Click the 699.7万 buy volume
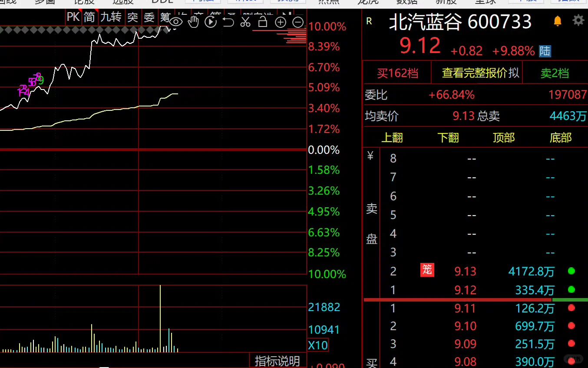588x368 pixels. [x=535, y=326]
